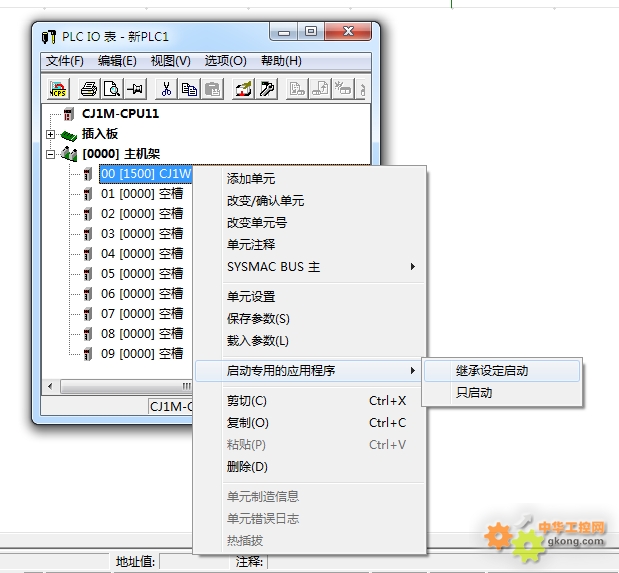The width and height of the screenshot is (619, 573).
Task: Click the greyed upload-arrow toolbar icon
Action: pyautogui.click(x=320, y=89)
